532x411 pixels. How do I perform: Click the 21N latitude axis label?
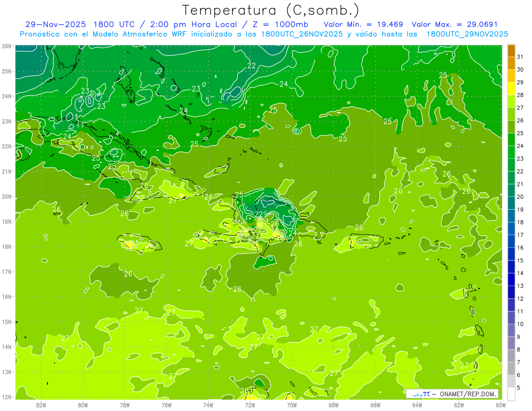click(6, 172)
